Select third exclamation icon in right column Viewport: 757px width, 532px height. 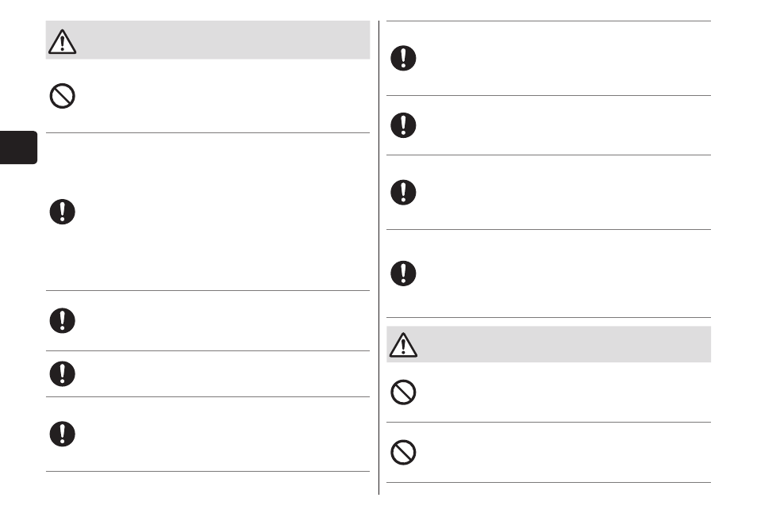click(403, 193)
